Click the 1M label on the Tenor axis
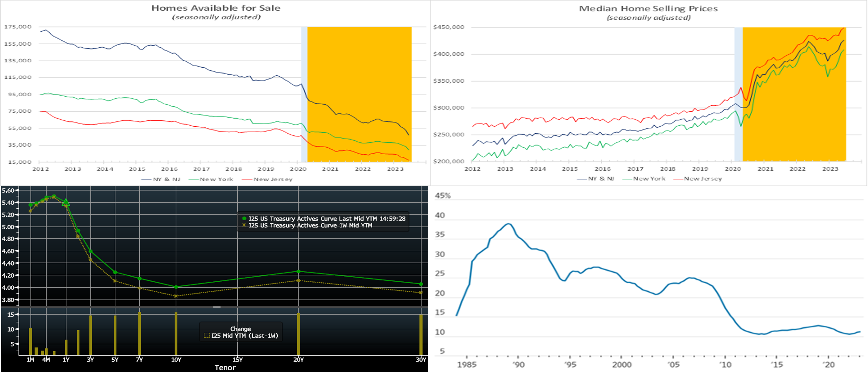This screenshot has width=868, height=373. 30,360
